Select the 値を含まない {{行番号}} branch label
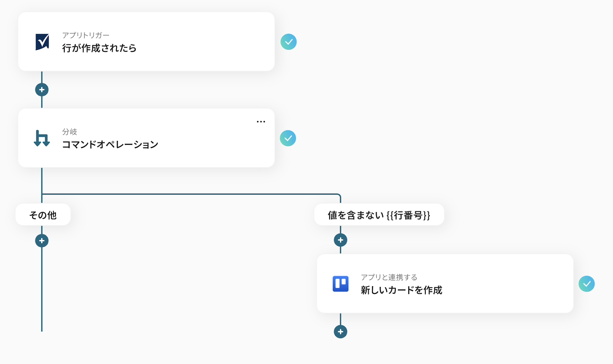613x364 pixels. pos(379,215)
